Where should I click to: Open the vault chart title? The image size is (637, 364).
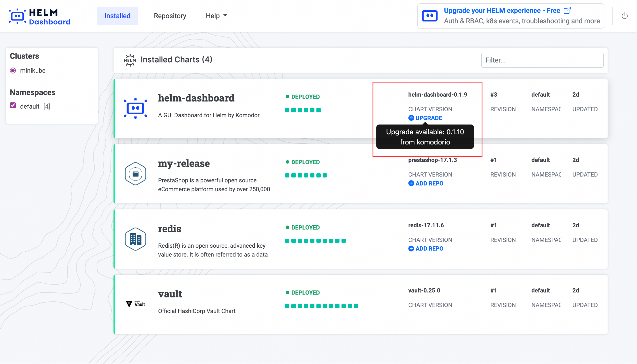point(170,294)
